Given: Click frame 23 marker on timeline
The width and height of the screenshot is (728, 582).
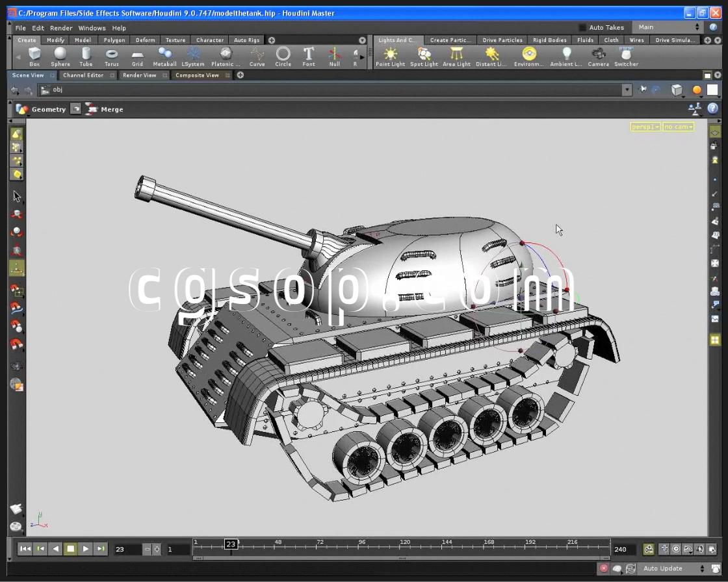Looking at the screenshot, I should 231,544.
